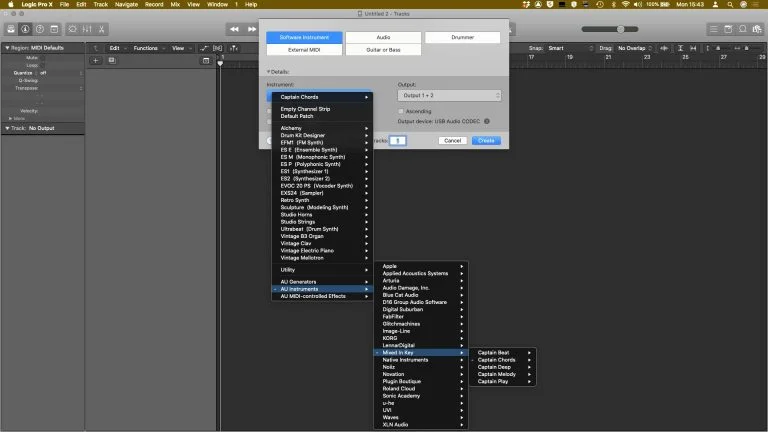Open the Arturia submenu
The image size is (768, 432).
point(421,281)
